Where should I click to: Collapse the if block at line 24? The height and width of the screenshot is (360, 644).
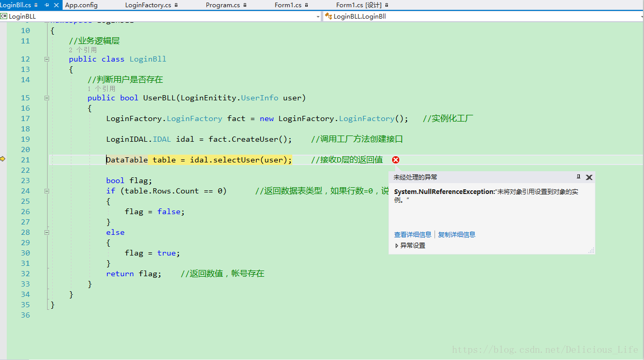47,191
